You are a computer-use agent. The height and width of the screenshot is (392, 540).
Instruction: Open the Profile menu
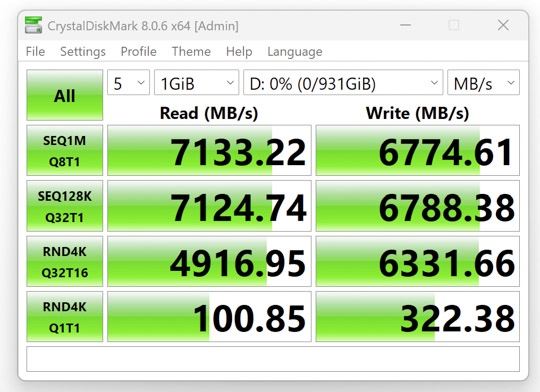pos(139,52)
